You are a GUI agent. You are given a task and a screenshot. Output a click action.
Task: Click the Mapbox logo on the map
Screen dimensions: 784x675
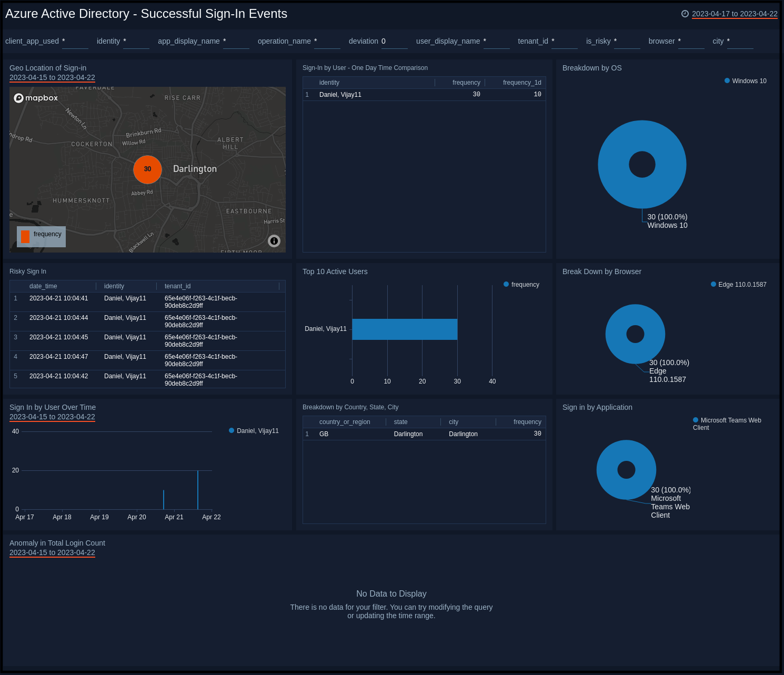pyautogui.click(x=36, y=98)
